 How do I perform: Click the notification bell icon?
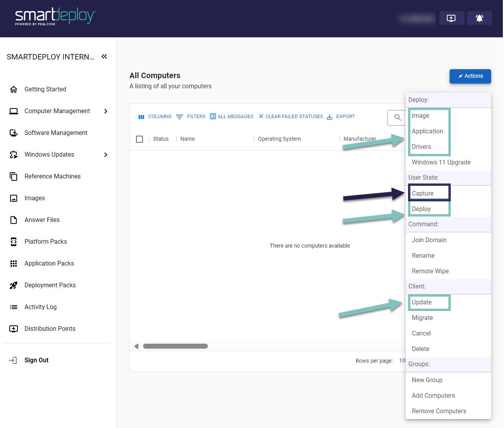479,18
